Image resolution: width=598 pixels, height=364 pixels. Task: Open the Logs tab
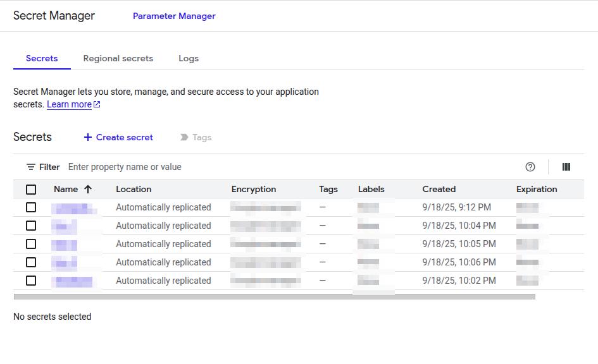point(189,58)
